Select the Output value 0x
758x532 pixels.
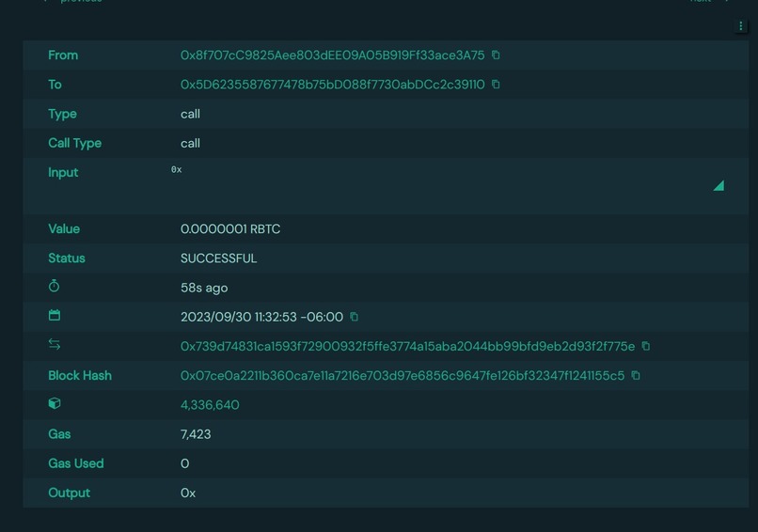coord(188,493)
